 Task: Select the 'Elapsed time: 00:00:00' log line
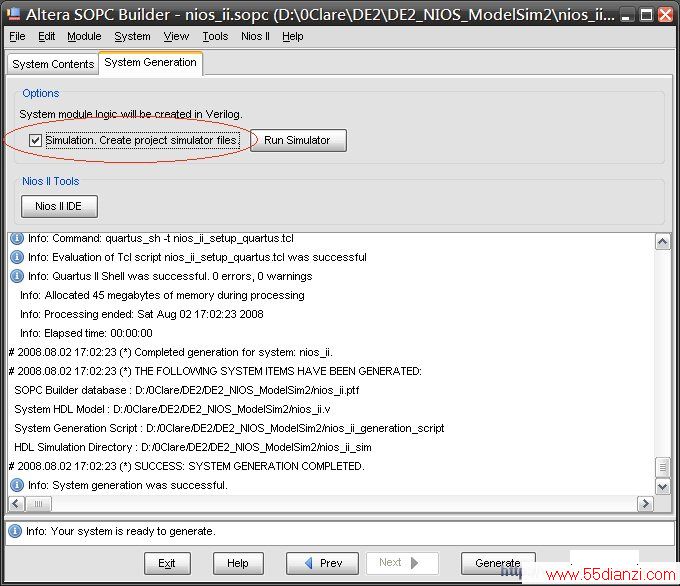pos(86,333)
